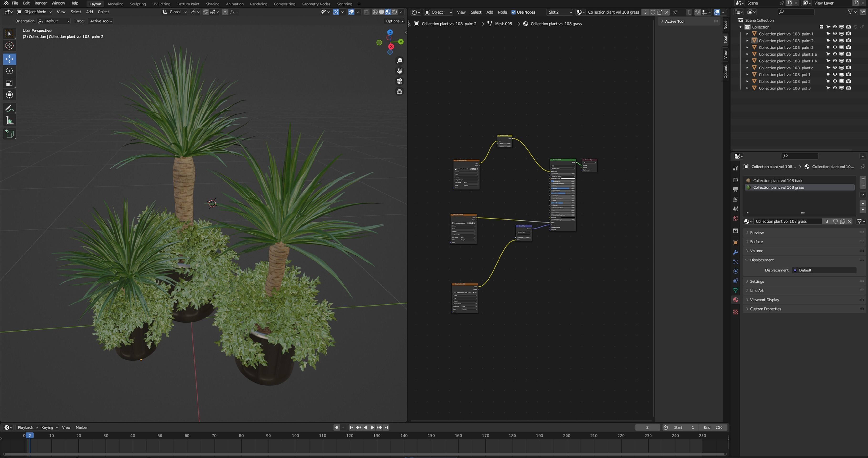Play the animation forward
868x458 pixels.
(x=372, y=427)
